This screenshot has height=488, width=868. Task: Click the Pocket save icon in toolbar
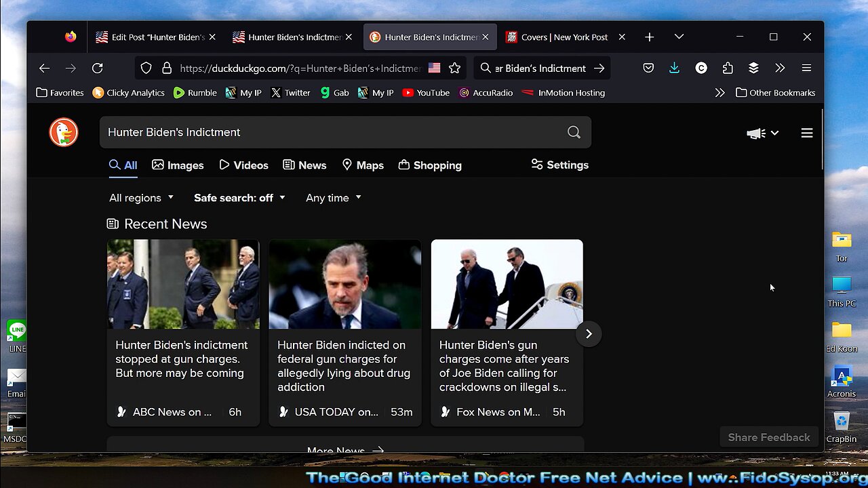tap(648, 68)
